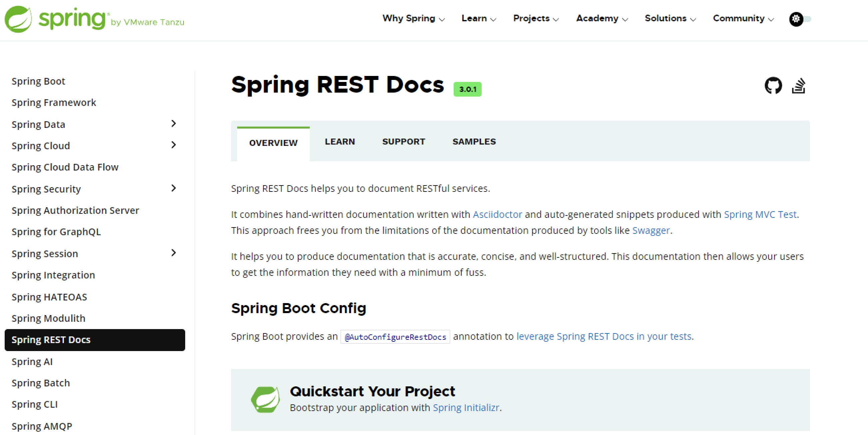
Task: Click the Spring leaf in Quickstart banner
Action: (265, 399)
